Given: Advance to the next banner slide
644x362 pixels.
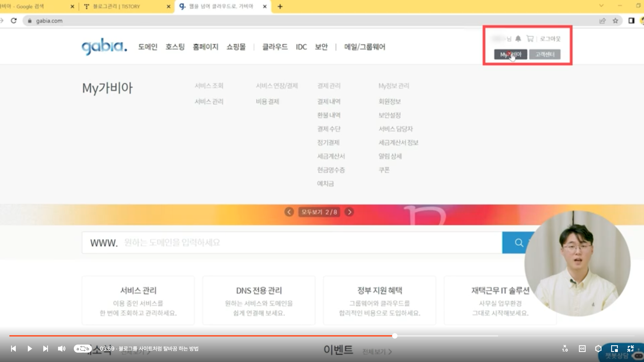Looking at the screenshot, I should point(349,212).
